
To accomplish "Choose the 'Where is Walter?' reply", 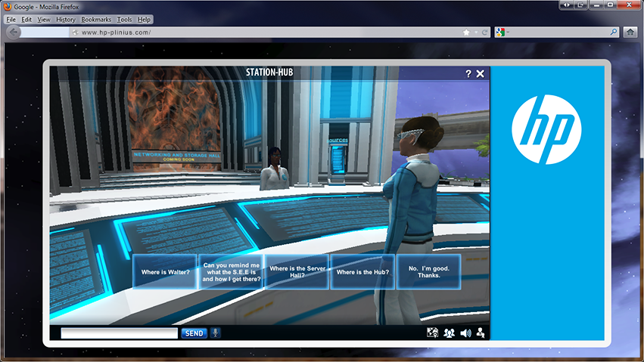I will [x=165, y=272].
